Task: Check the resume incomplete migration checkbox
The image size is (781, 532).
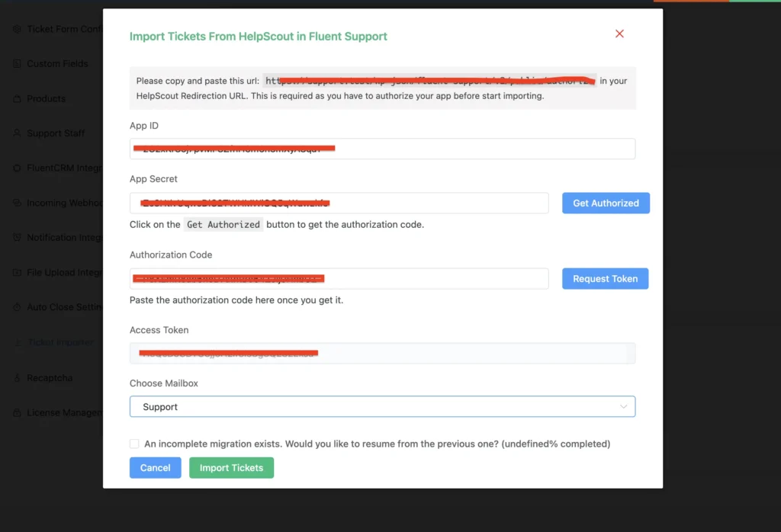Action: click(x=134, y=444)
